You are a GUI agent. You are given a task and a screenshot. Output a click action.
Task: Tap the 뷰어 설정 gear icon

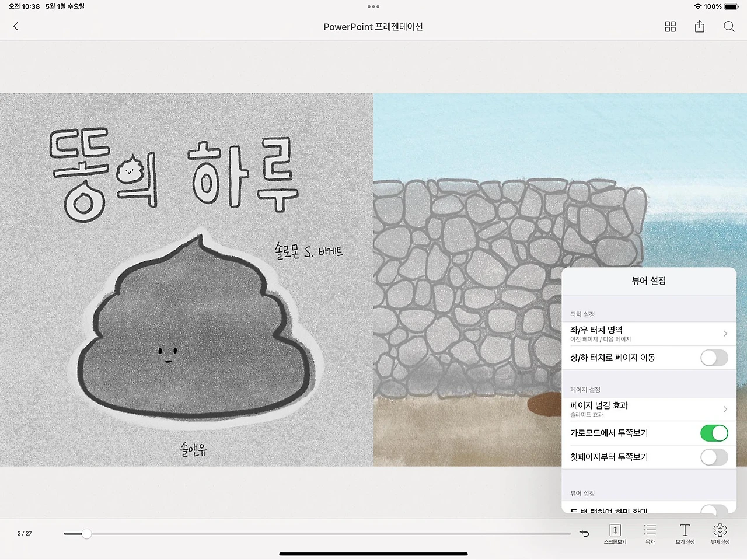(x=720, y=534)
